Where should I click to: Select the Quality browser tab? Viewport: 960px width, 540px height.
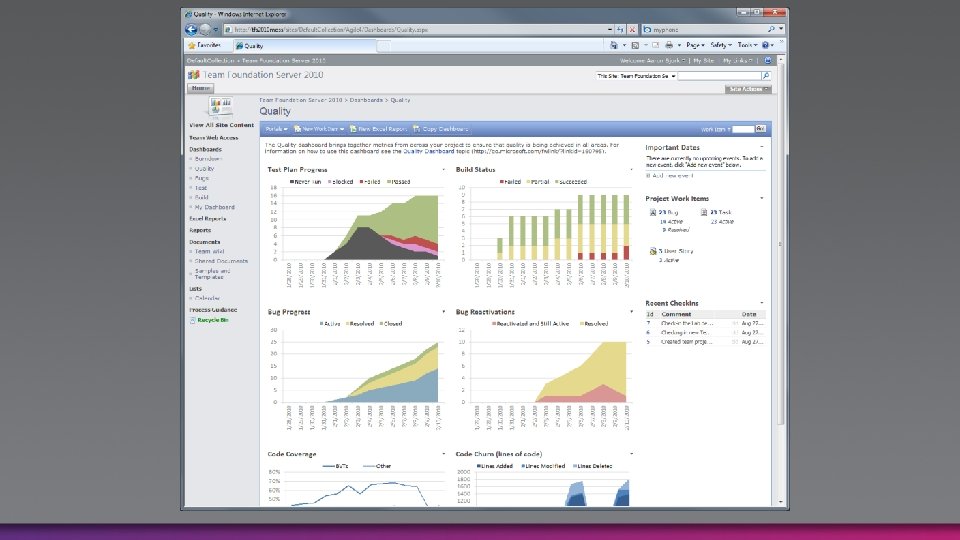pyautogui.click(x=304, y=46)
